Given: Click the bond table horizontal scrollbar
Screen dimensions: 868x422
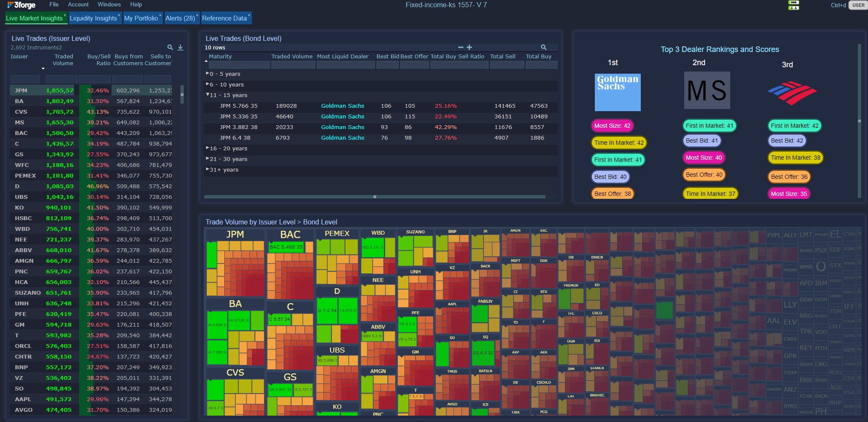Looking at the screenshot, I should 374,197.
